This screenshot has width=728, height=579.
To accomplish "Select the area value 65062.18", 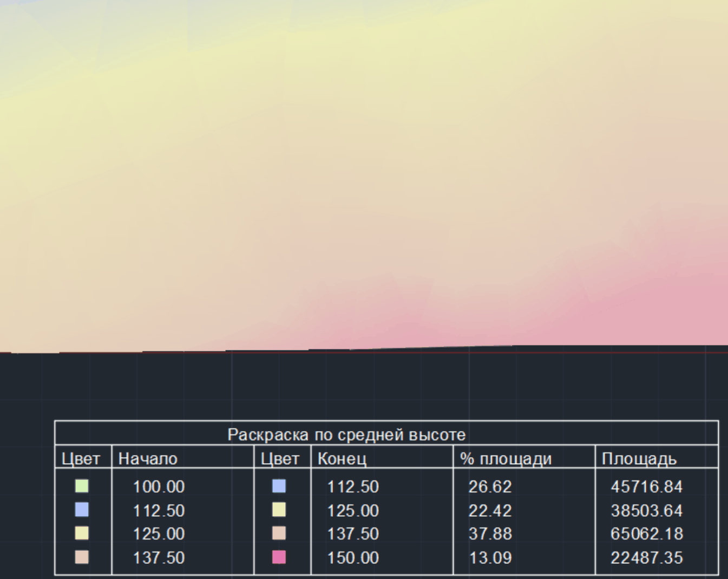I will 646,534.
